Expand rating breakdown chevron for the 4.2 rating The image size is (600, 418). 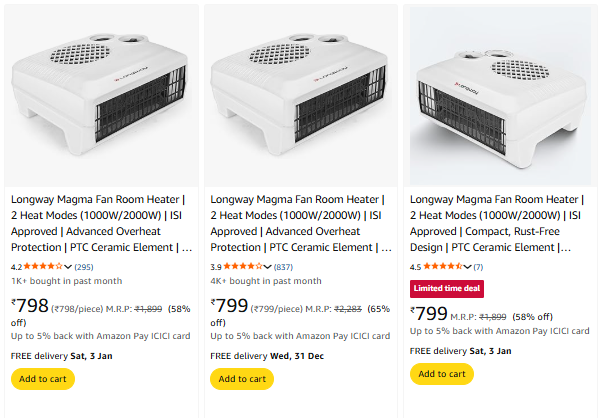tap(68, 267)
